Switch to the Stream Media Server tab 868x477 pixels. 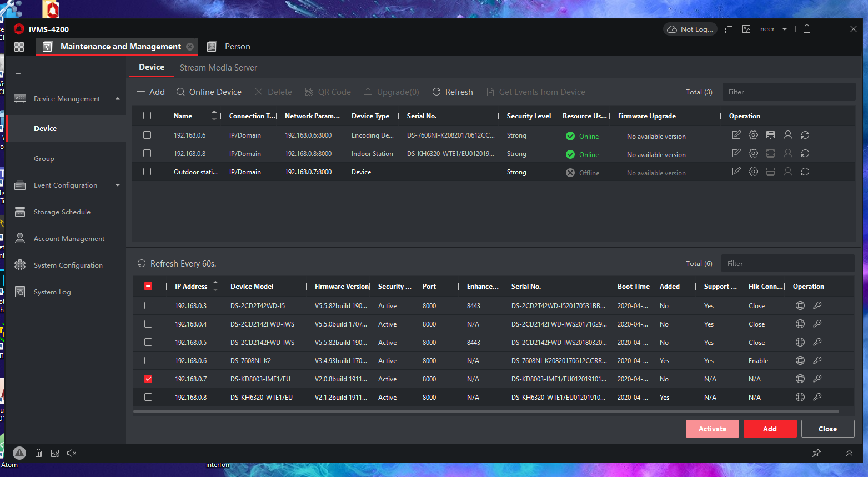point(218,67)
